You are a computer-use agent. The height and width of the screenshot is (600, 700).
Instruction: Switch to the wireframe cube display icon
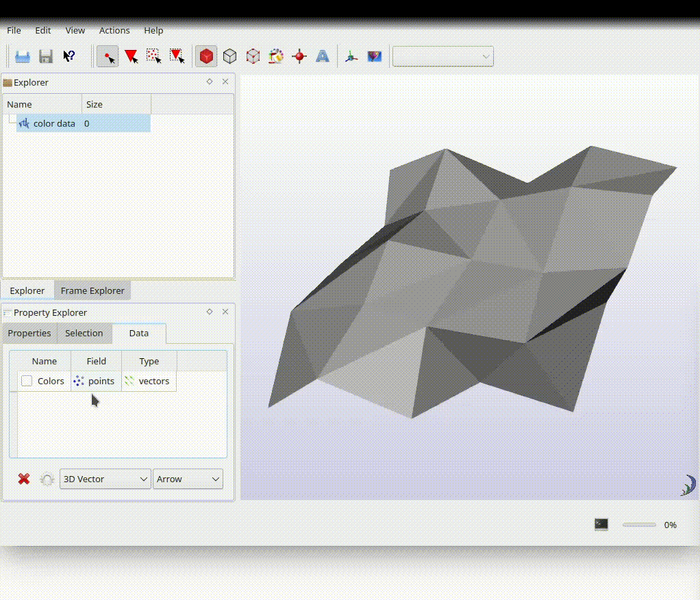tap(229, 56)
